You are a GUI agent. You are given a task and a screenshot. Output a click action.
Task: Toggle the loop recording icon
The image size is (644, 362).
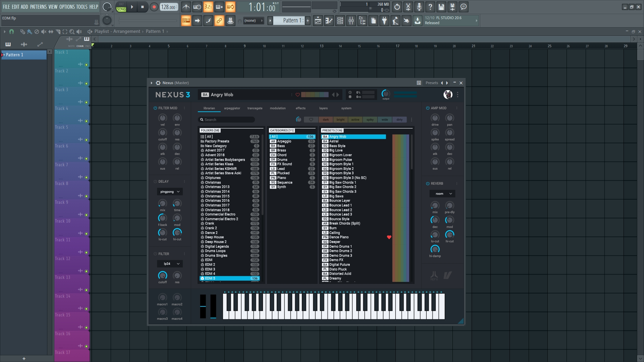230,7
